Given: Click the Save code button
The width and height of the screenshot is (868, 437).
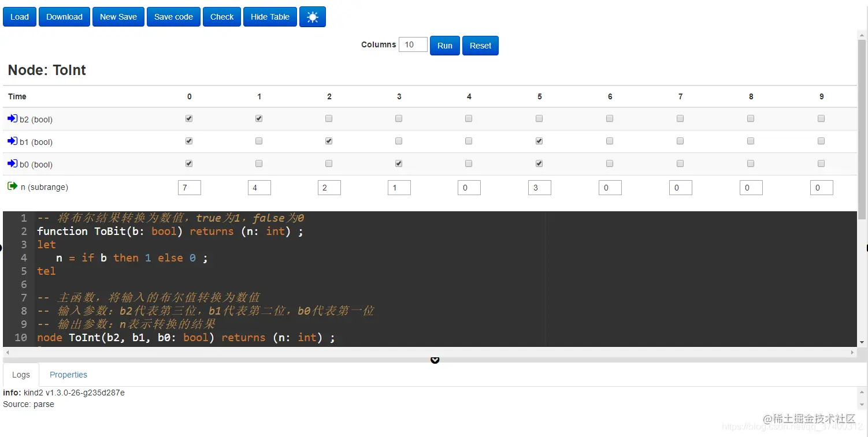Looking at the screenshot, I should [x=173, y=17].
